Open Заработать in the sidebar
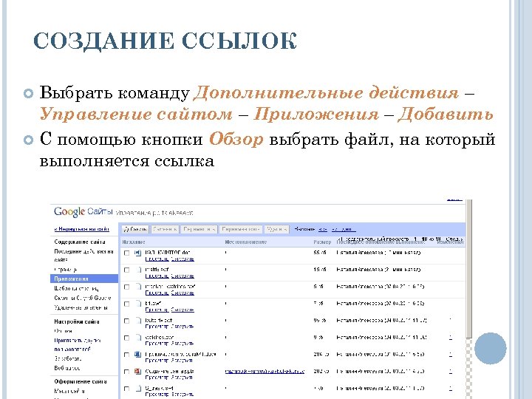Screen dimensions: 532x399 pyautogui.click(x=67, y=358)
